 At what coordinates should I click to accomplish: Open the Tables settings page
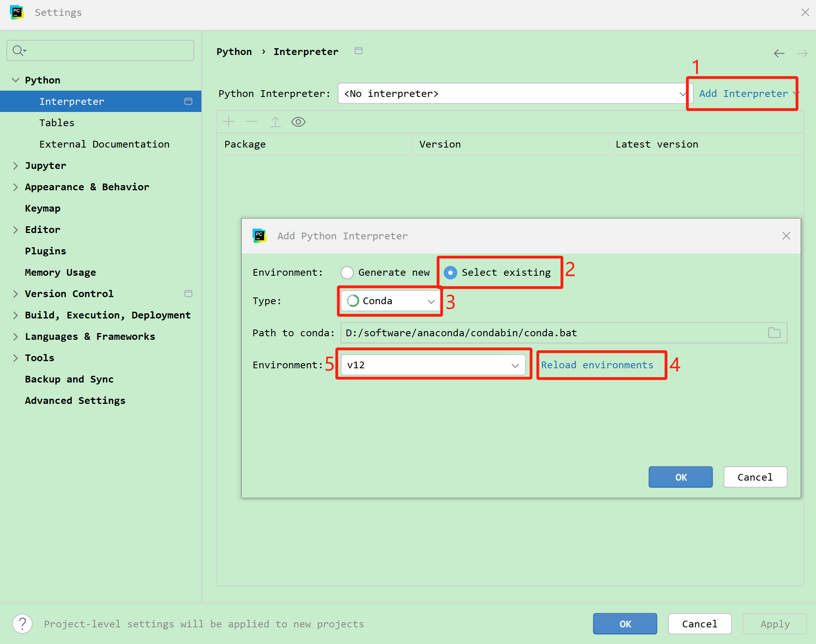[57, 123]
